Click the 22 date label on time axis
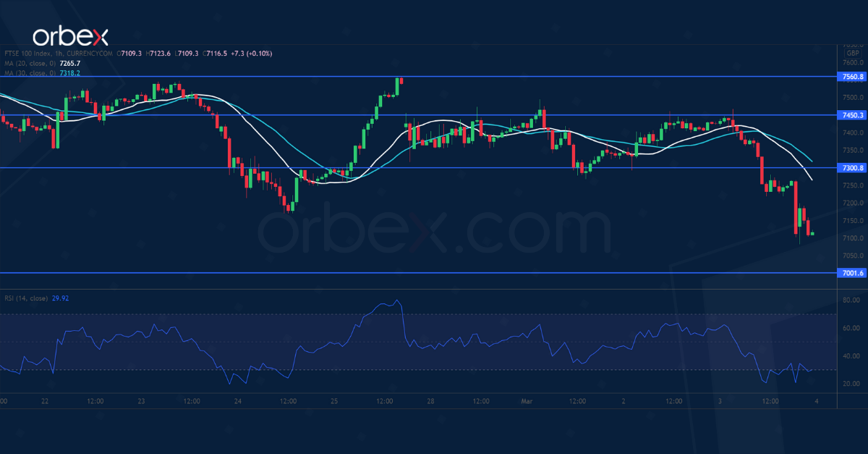This screenshot has width=868, height=454. click(46, 400)
